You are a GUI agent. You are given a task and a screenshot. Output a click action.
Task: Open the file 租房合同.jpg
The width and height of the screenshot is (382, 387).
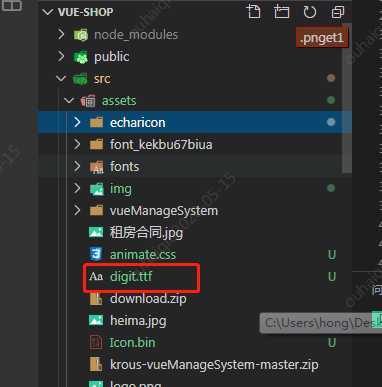click(x=146, y=233)
